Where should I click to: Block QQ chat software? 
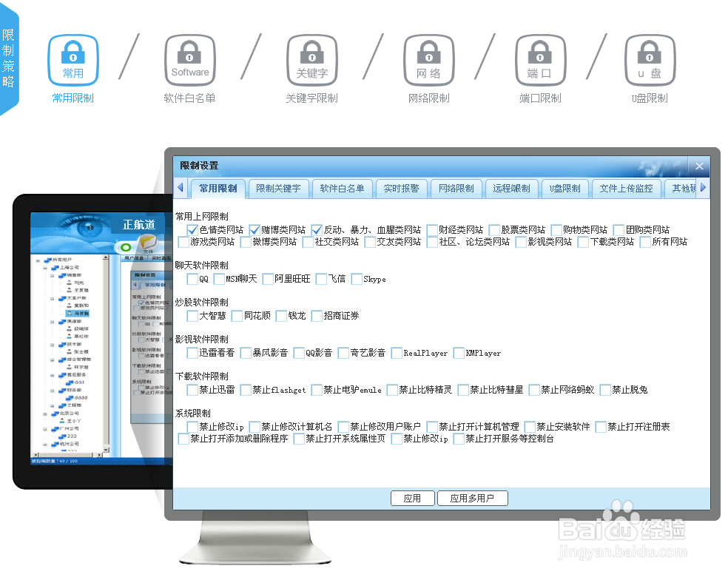pyautogui.click(x=192, y=279)
